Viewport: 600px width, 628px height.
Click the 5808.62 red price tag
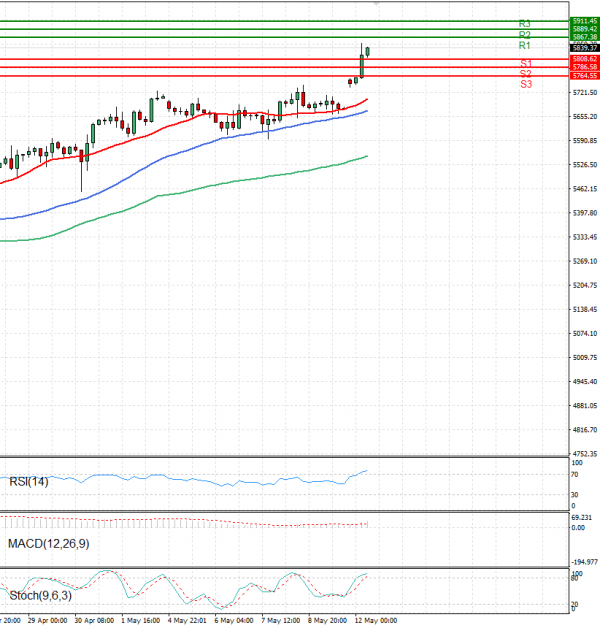click(x=584, y=59)
